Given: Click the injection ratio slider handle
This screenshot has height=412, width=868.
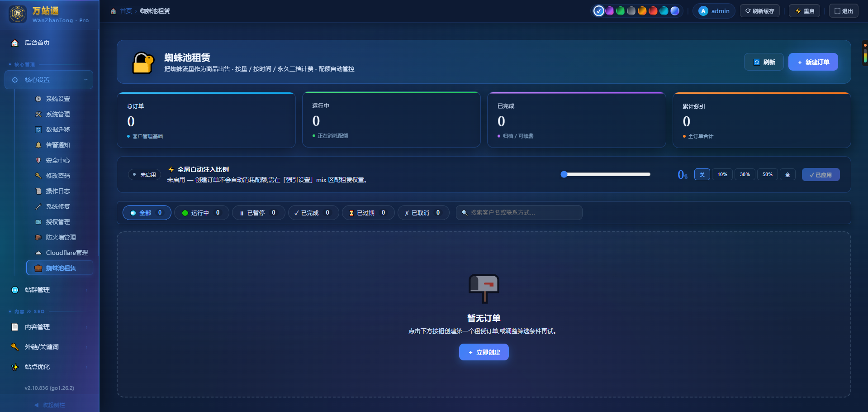Looking at the screenshot, I should (564, 174).
